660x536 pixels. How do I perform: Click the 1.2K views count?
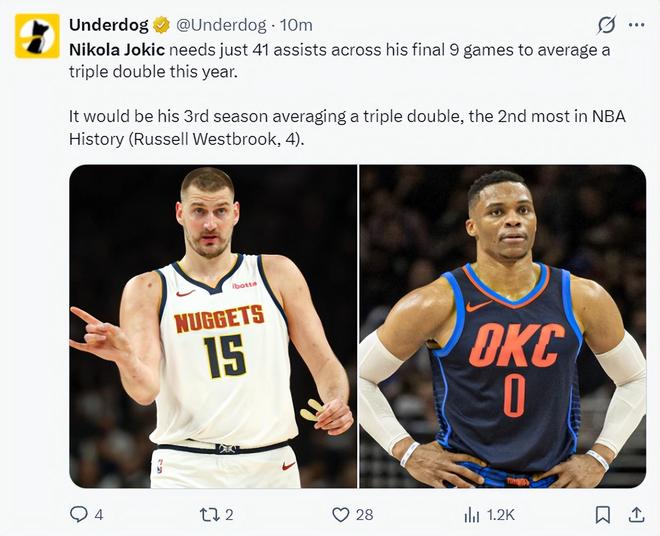(x=500, y=514)
